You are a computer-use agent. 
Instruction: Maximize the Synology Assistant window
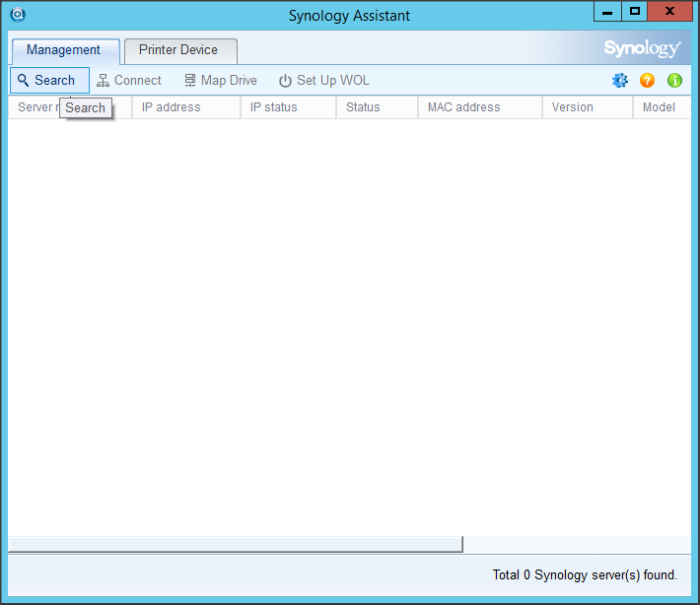[x=635, y=11]
